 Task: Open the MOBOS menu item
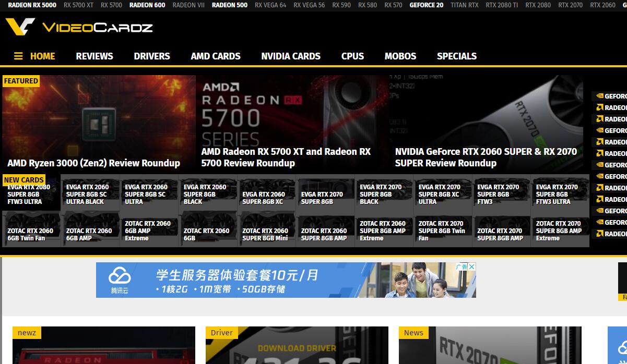click(400, 56)
